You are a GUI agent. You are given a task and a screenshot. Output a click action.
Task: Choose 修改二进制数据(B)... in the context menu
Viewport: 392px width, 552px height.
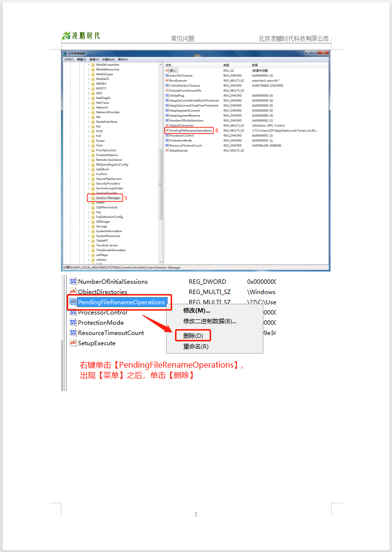point(210,321)
